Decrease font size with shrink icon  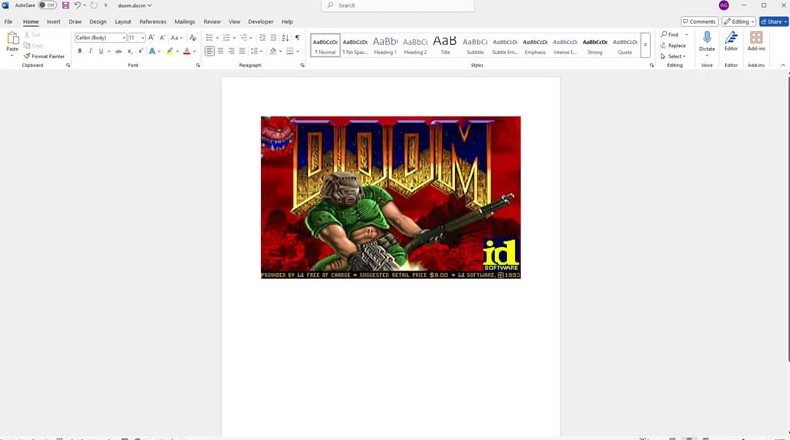point(162,38)
